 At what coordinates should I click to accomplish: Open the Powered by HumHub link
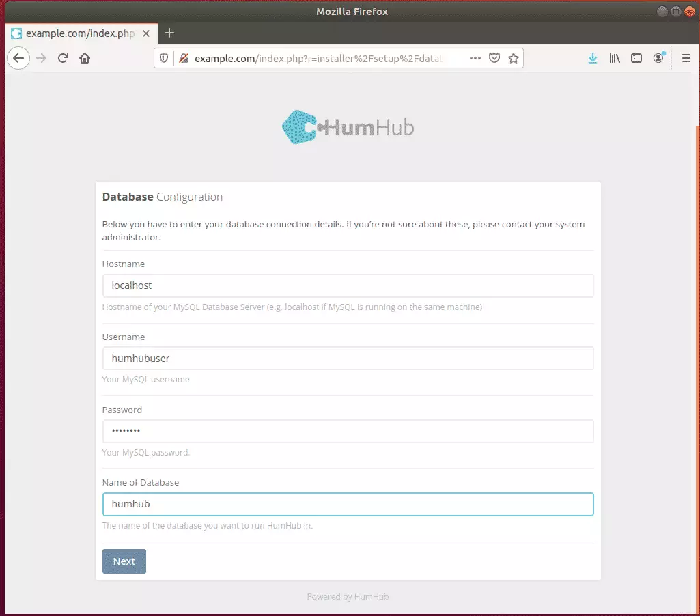(x=348, y=596)
